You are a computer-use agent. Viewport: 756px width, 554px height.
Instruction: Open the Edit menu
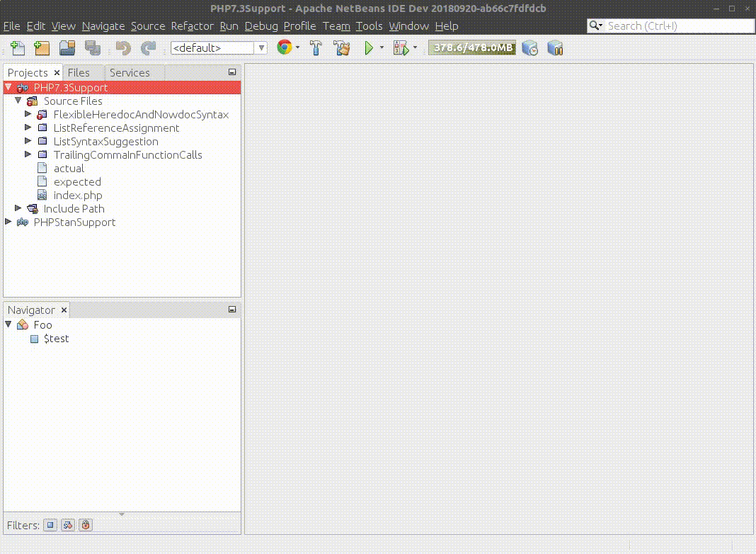(35, 26)
